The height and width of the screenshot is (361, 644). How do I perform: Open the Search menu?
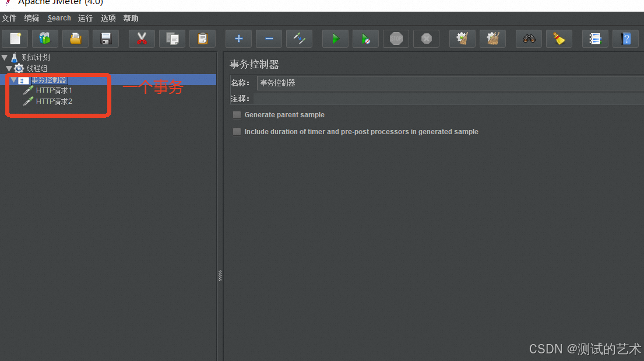[59, 18]
